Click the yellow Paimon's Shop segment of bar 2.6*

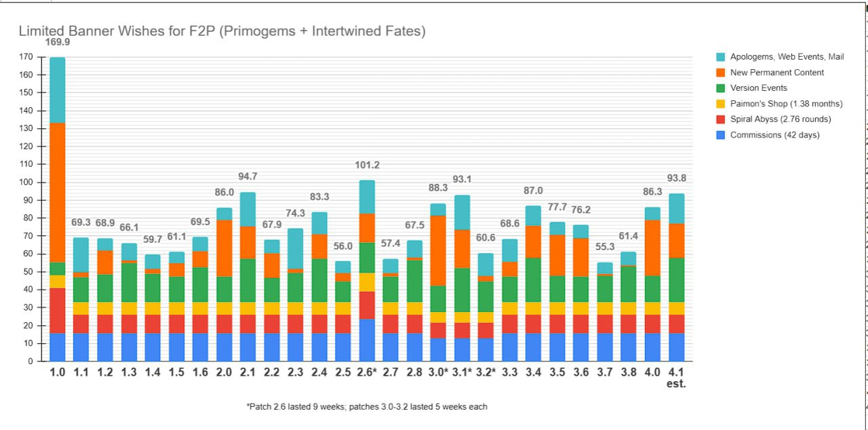point(367,282)
